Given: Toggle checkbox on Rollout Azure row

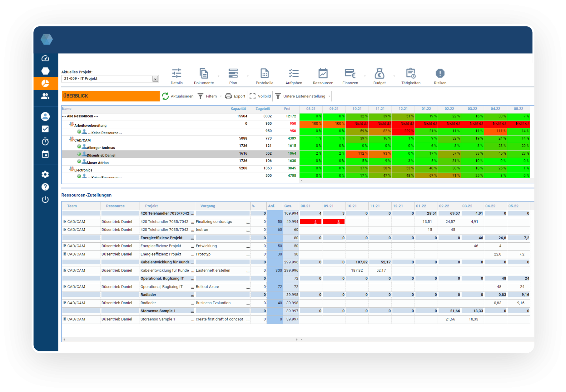Looking at the screenshot, I should (65, 287).
